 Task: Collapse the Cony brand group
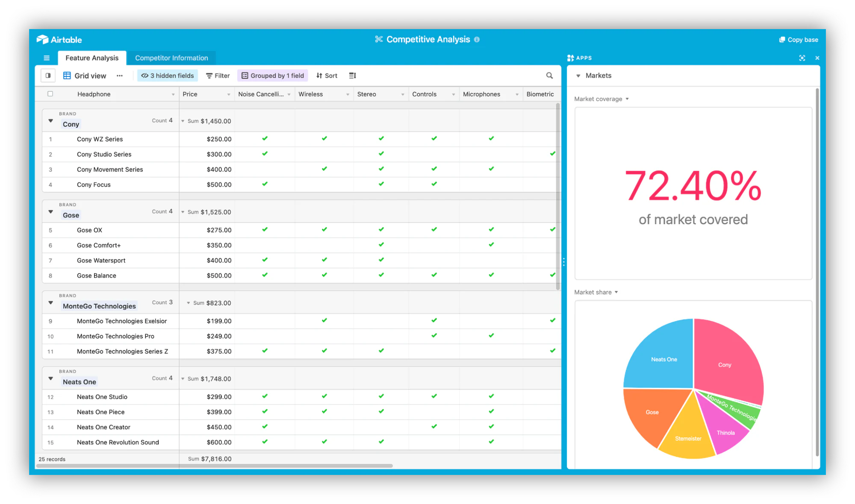tap(50, 121)
